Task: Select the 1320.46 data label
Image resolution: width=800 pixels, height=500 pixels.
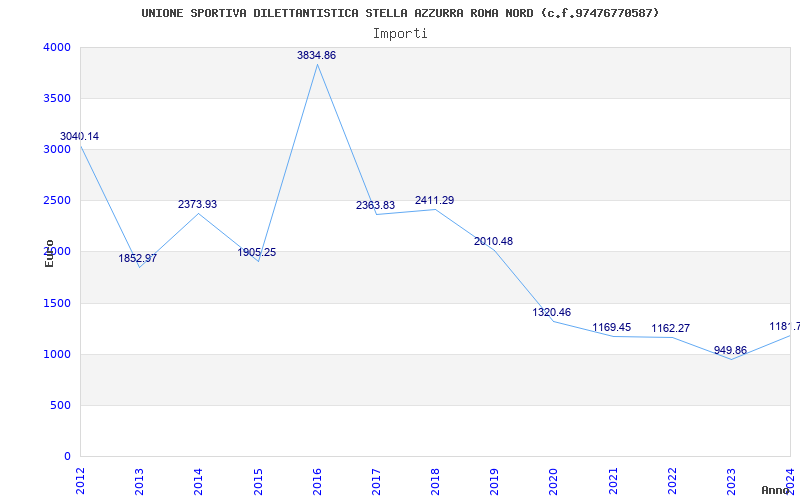Action: click(552, 312)
